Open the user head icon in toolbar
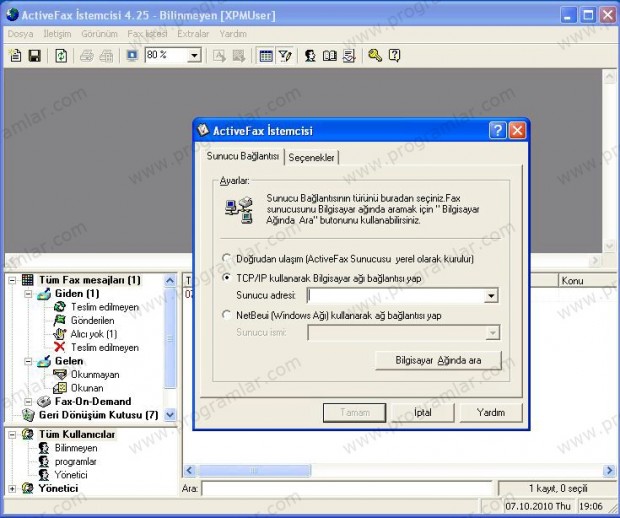 (310, 56)
